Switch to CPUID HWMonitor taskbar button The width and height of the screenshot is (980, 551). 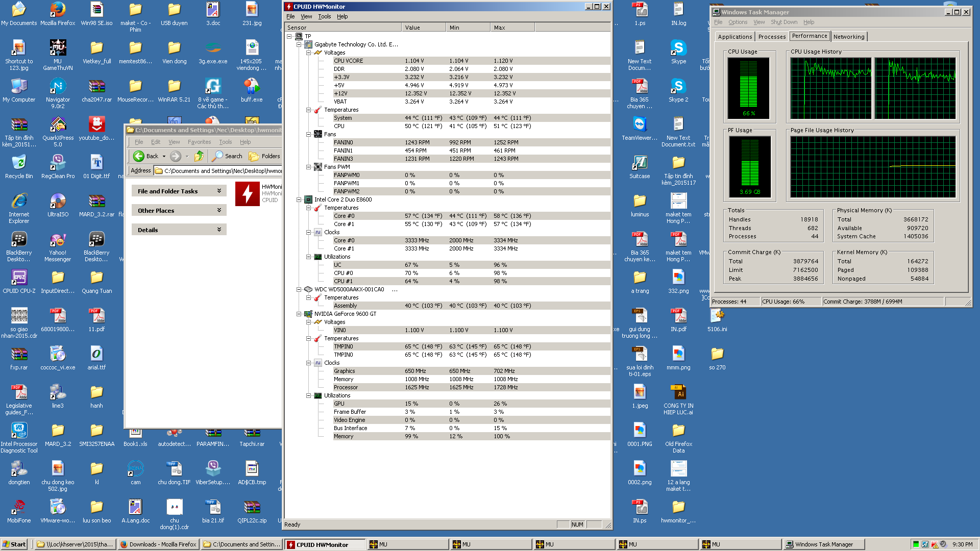pos(325,544)
